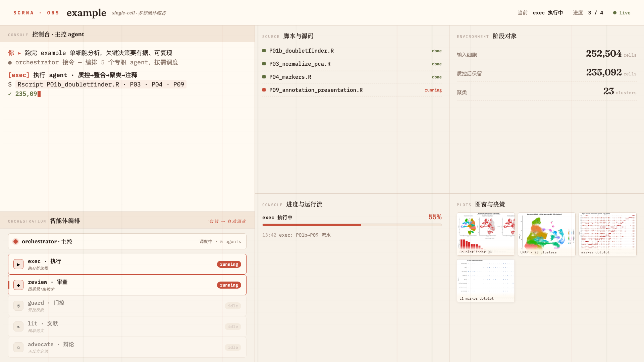Click the orchestrator red status dot
Viewport: 644px width, 362px height.
coord(15,242)
